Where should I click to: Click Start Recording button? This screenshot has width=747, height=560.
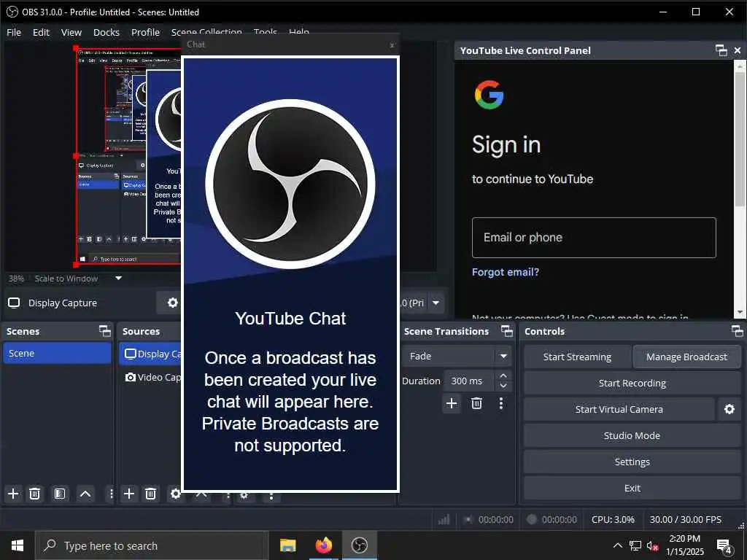click(x=632, y=383)
